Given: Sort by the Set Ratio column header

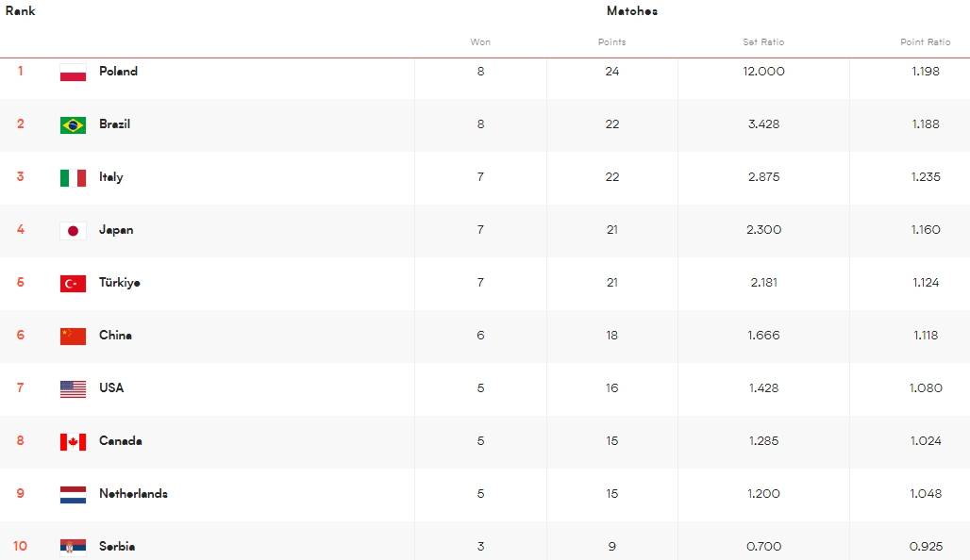Looking at the screenshot, I should pyautogui.click(x=763, y=42).
